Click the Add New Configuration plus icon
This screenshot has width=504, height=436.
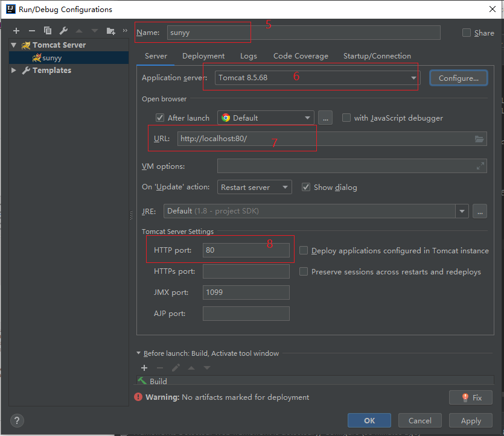pos(16,31)
